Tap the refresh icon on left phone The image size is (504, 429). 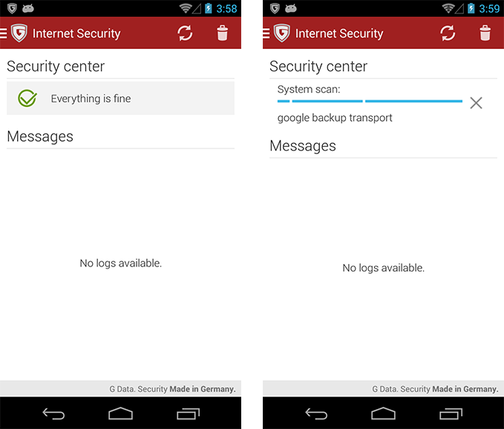tap(185, 33)
